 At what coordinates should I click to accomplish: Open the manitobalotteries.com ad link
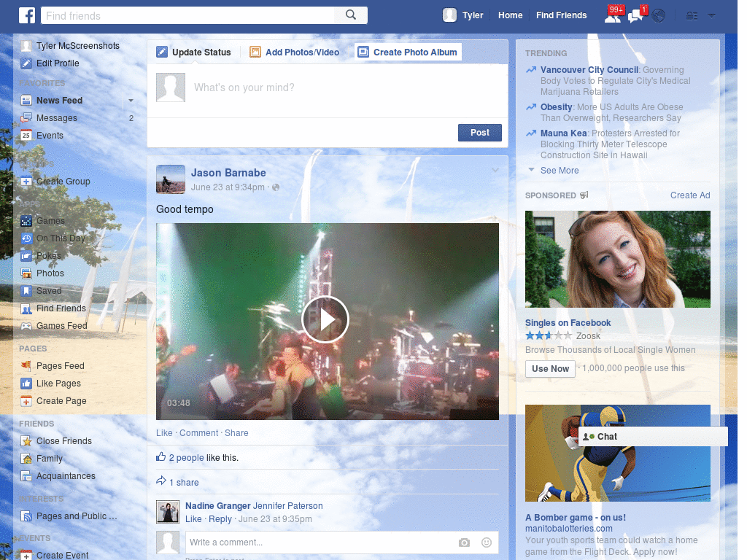tap(569, 529)
